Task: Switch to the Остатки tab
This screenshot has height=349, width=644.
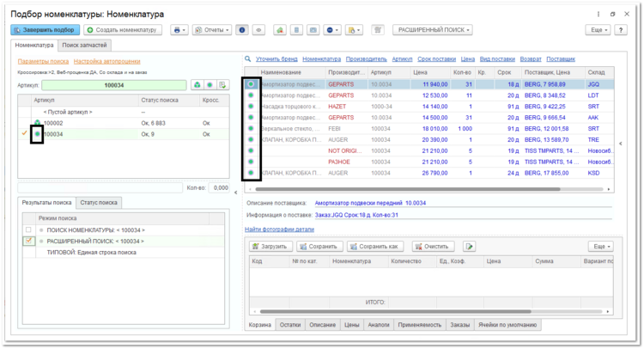Action: point(290,325)
